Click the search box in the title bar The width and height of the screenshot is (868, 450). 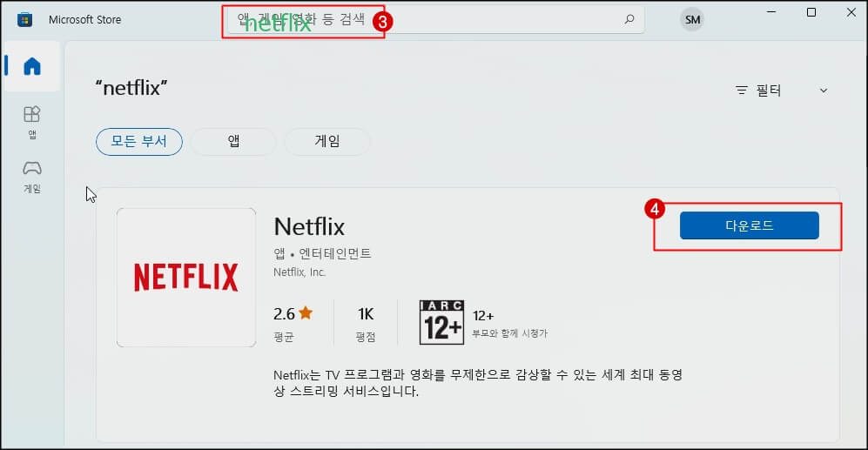click(435, 20)
